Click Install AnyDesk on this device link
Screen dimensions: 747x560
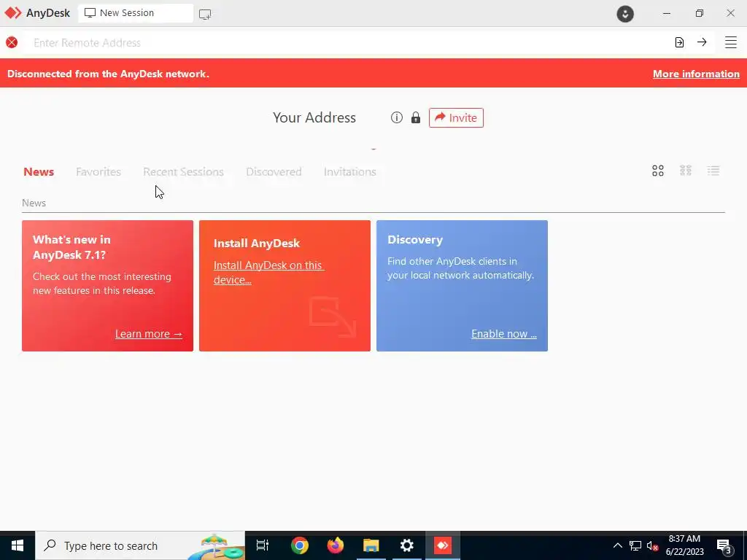click(268, 273)
